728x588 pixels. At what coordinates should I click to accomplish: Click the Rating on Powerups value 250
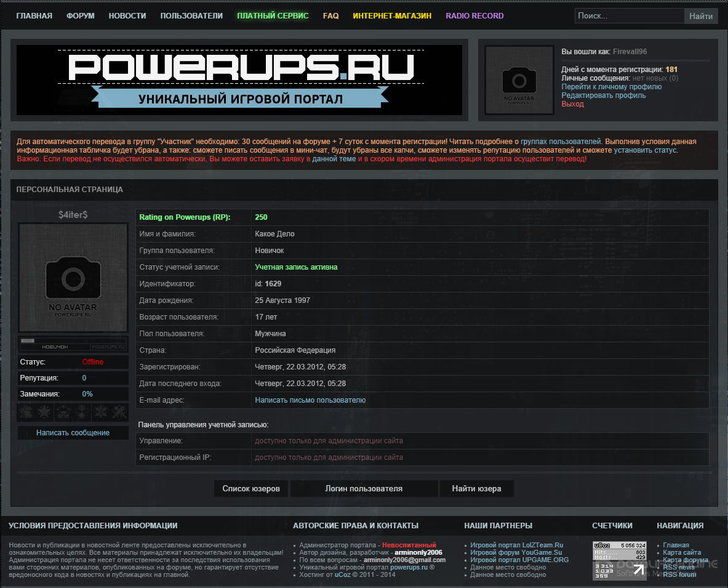pos(261,217)
